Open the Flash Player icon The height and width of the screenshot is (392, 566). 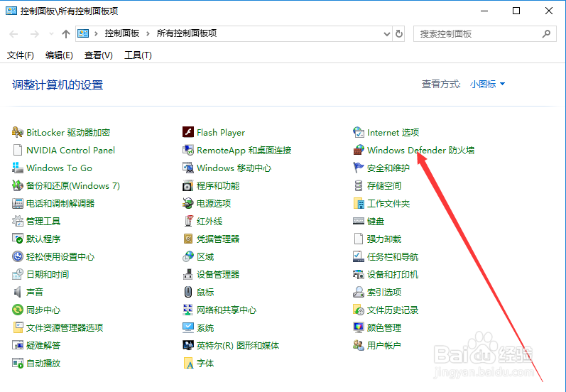[188, 133]
